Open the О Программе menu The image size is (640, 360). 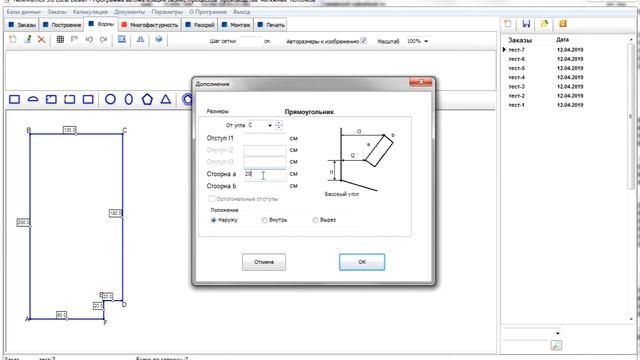pyautogui.click(x=208, y=12)
